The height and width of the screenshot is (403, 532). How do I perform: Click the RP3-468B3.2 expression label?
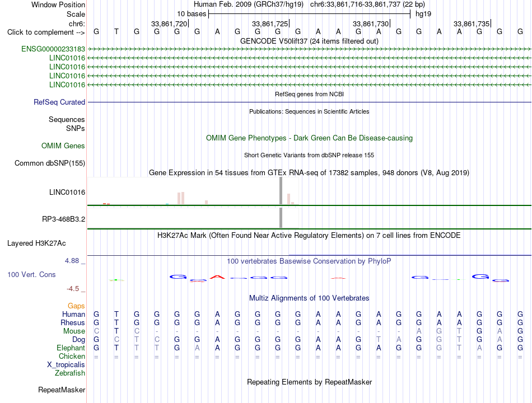click(x=63, y=219)
